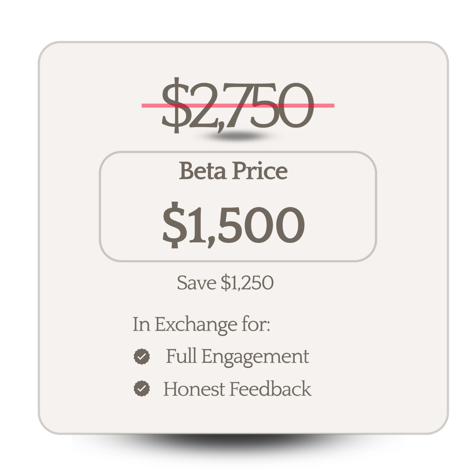Click the word "Full"

181,356
